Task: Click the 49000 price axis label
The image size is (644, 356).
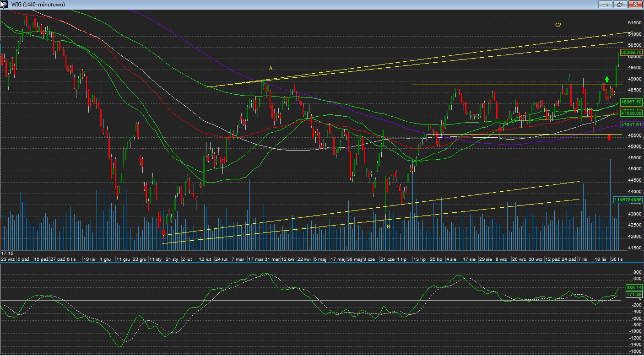Action: coord(635,79)
